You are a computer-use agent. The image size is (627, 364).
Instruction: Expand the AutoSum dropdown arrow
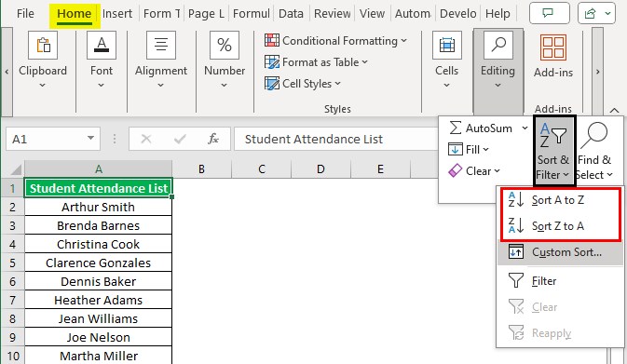click(x=525, y=128)
